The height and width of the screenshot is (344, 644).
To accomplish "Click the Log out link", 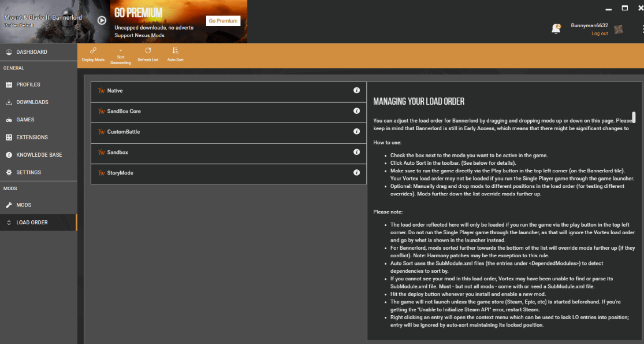I will (600, 34).
